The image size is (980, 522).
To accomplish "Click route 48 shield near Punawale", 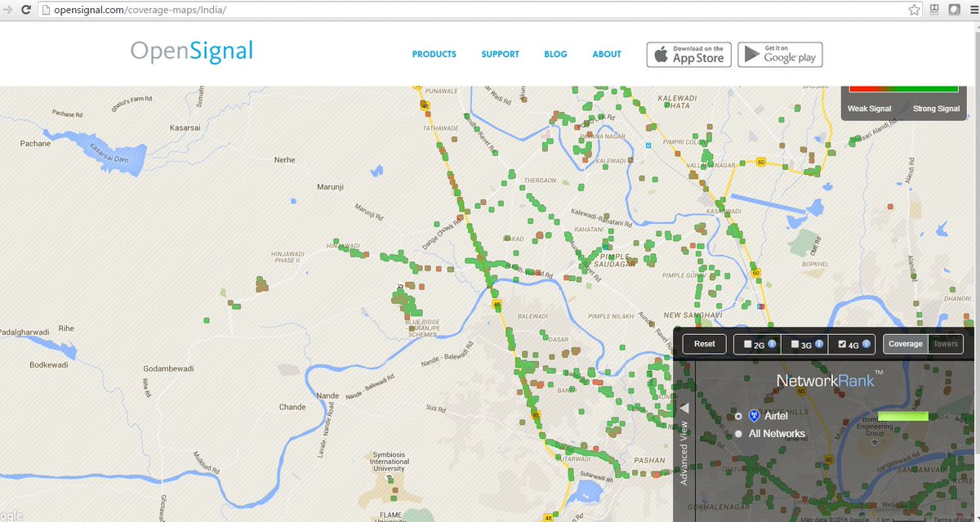I will pos(424,105).
